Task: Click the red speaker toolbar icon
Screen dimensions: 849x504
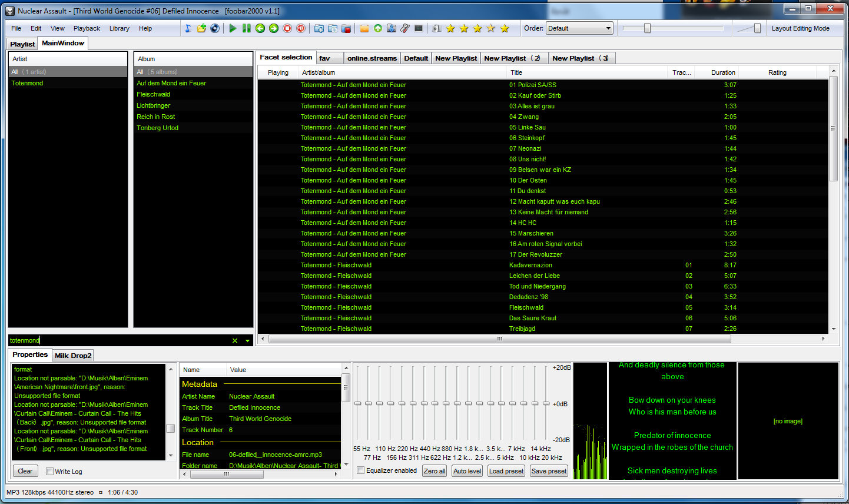Action: (301, 28)
